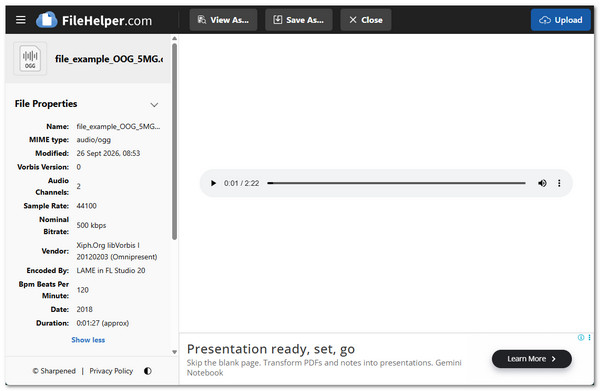Click the Sample Rate value 44100
Viewport: 600px width, 391px height.
[x=86, y=206]
